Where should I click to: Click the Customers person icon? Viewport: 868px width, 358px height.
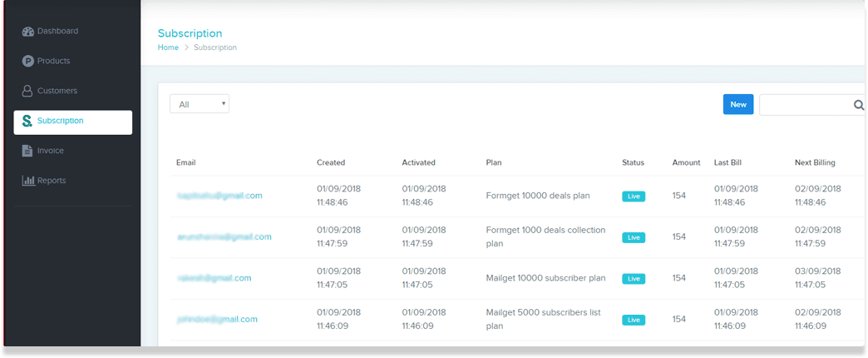pyautogui.click(x=27, y=92)
